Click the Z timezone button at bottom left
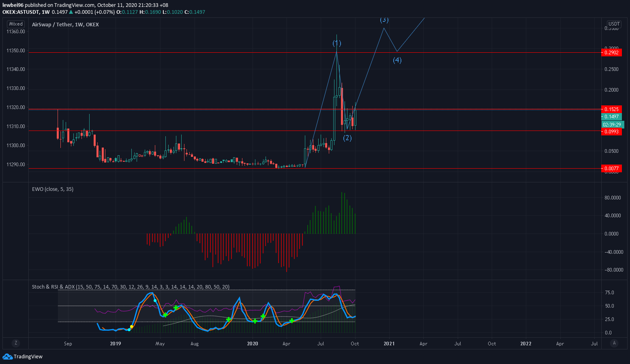Image resolution: width=630 pixels, height=364 pixels. pyautogui.click(x=16, y=343)
